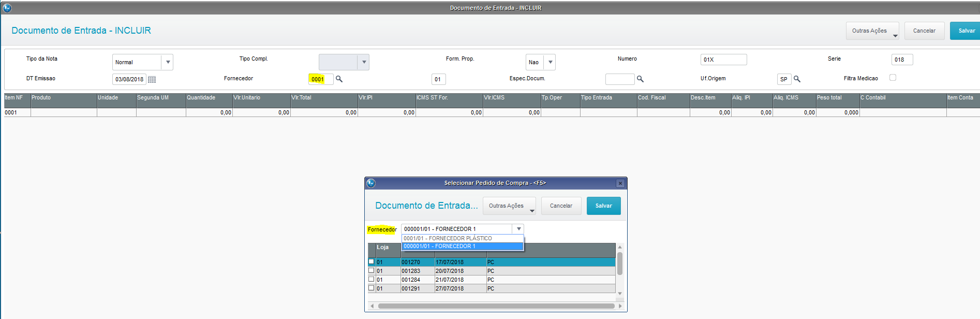This screenshot has width=980, height=319.
Task: Click the Serie input field
Action: click(902, 60)
